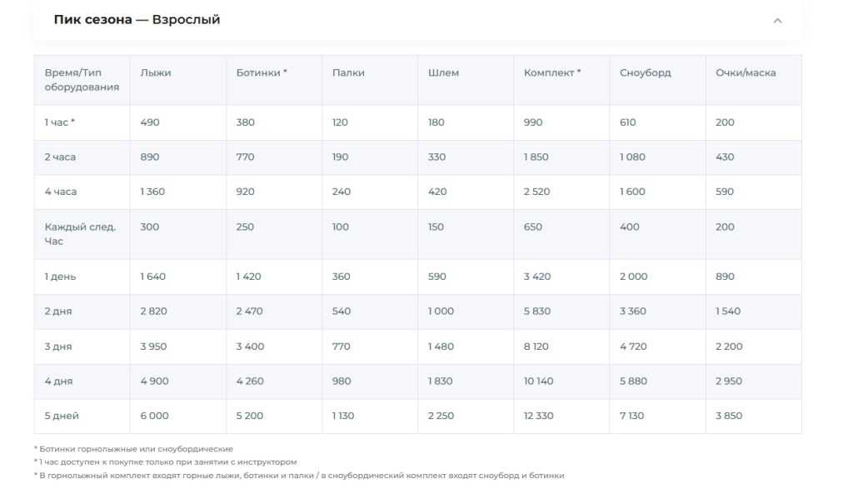Select the 3 850 goggles price cell

728,416
